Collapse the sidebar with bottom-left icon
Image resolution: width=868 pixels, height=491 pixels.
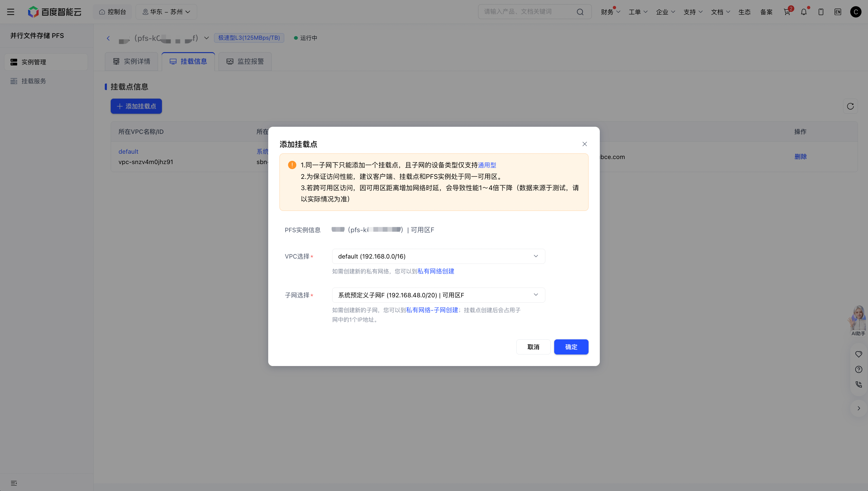pyautogui.click(x=14, y=483)
